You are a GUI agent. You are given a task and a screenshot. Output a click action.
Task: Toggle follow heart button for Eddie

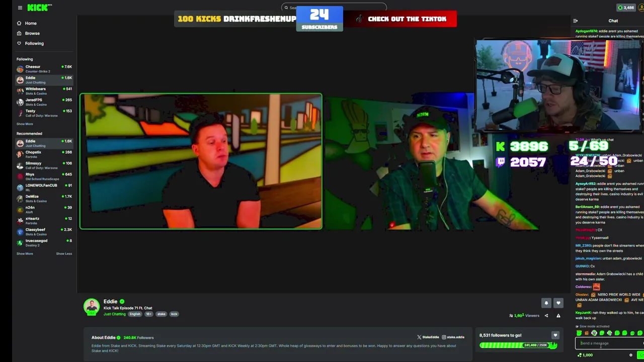tap(558, 303)
